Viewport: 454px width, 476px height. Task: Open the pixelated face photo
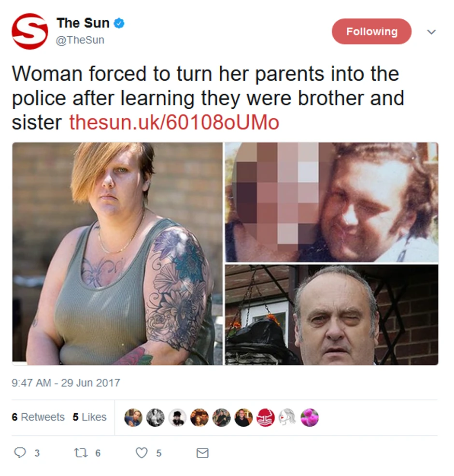(332, 202)
